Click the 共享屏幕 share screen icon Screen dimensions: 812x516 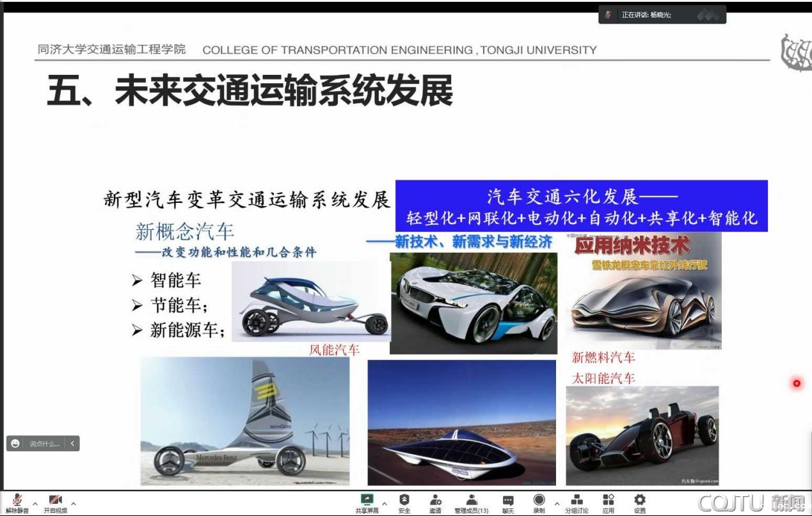pos(367,503)
